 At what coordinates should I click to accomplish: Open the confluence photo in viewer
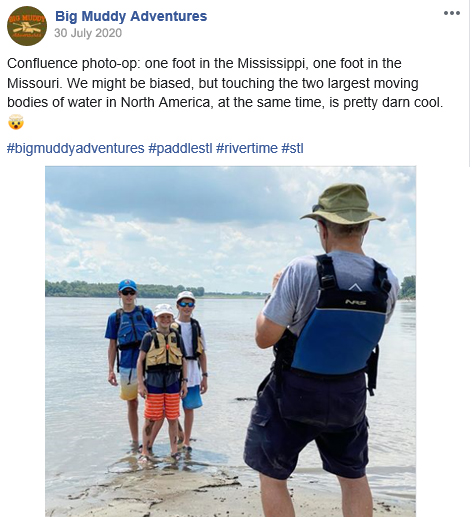pyautogui.click(x=230, y=341)
